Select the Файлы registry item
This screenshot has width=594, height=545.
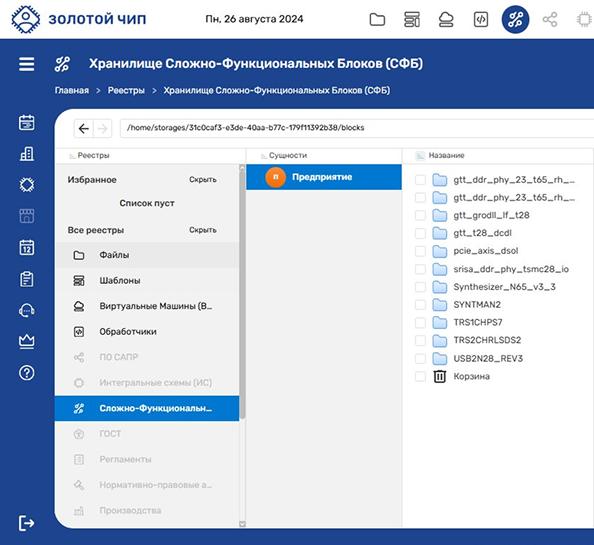147,255
